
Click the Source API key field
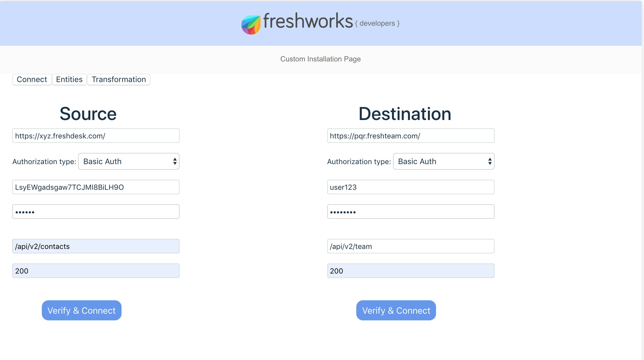pyautogui.click(x=96, y=187)
